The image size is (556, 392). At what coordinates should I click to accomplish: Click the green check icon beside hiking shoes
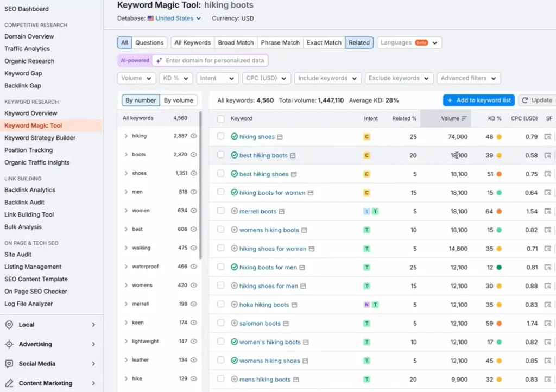(234, 136)
